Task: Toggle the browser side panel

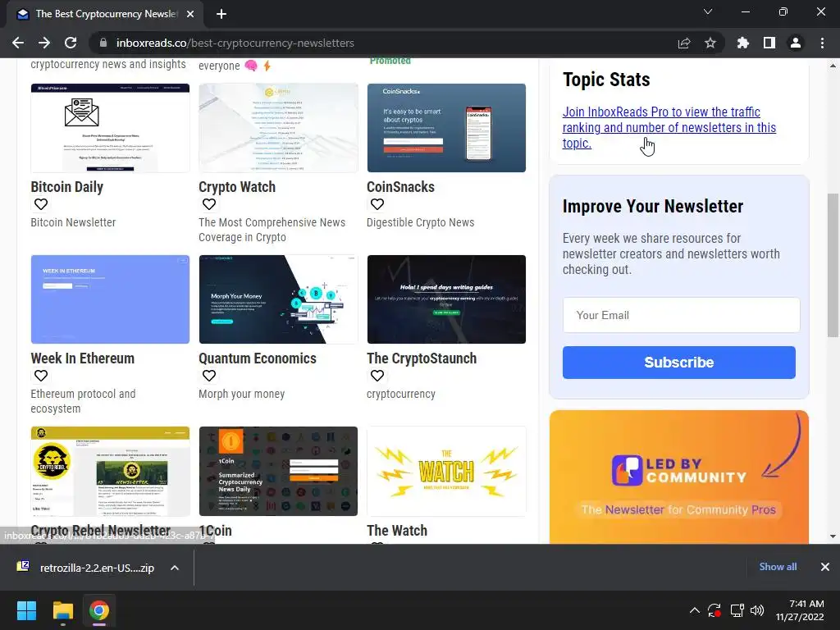Action: coord(769,43)
